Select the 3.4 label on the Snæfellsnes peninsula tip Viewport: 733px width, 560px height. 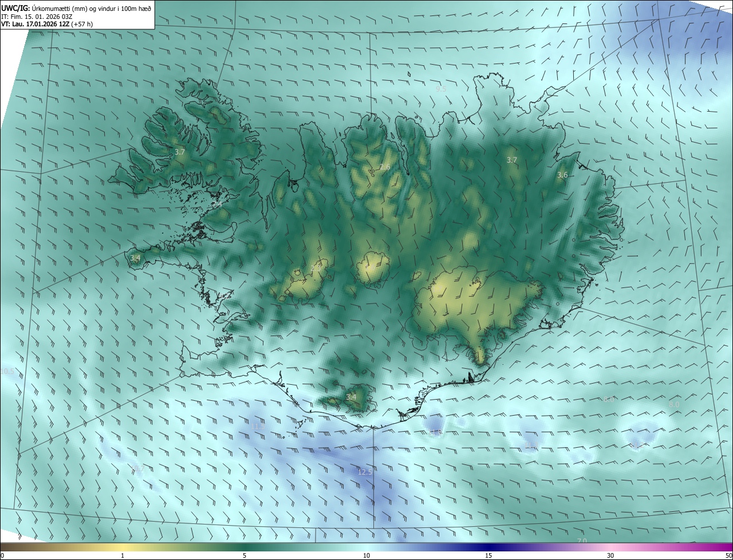pos(135,258)
